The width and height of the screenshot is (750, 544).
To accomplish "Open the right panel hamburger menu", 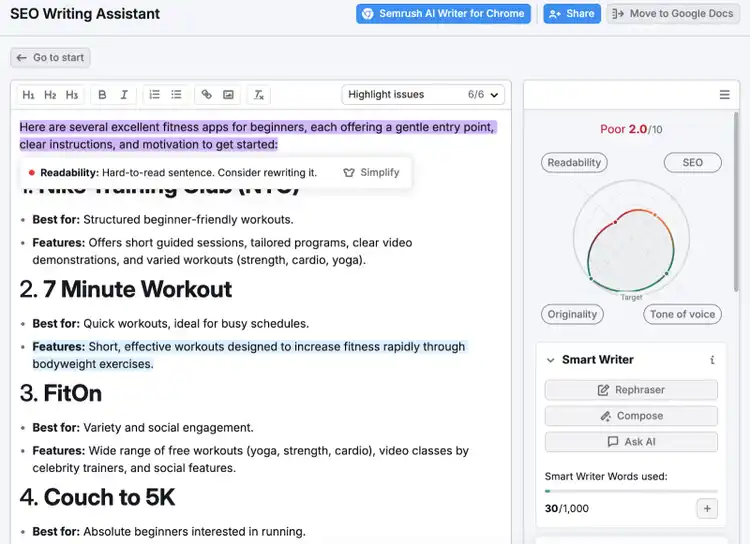I will (725, 95).
